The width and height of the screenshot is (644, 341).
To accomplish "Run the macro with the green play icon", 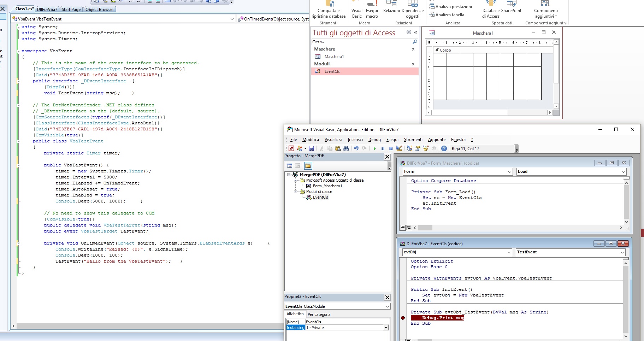I will (374, 148).
